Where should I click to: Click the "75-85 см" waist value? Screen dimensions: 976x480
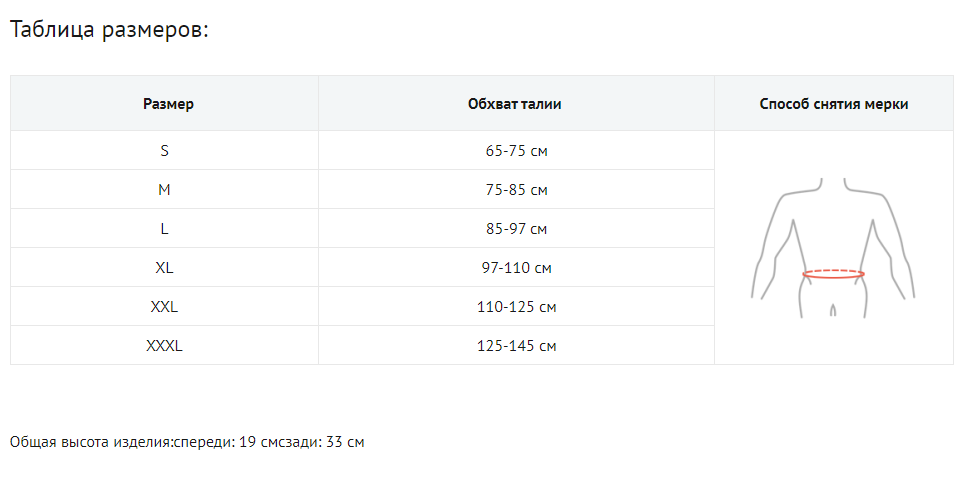pos(516,190)
